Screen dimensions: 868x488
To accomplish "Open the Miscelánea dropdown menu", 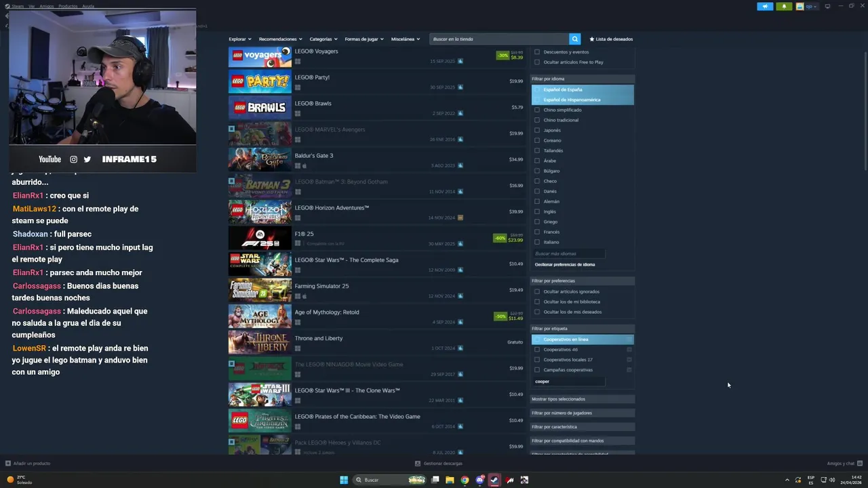I will click(x=406, y=39).
